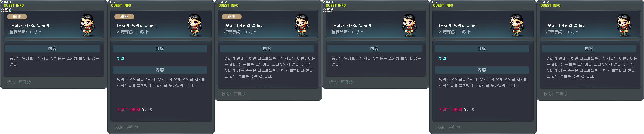
Task: Click 状态: 已完成 in 2614-2 panel with 职业 badge
Action: pos(234,94)
